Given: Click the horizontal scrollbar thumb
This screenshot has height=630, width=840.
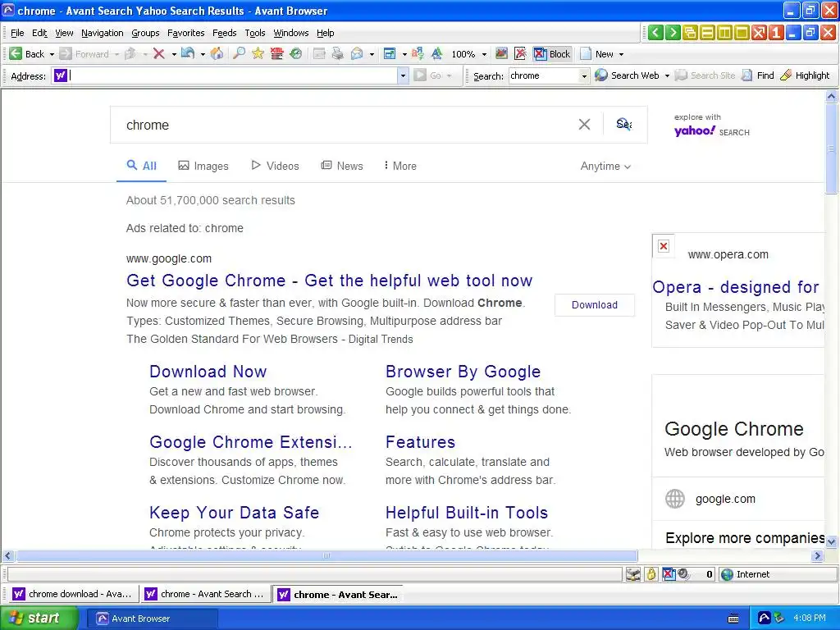Looking at the screenshot, I should 326,555.
